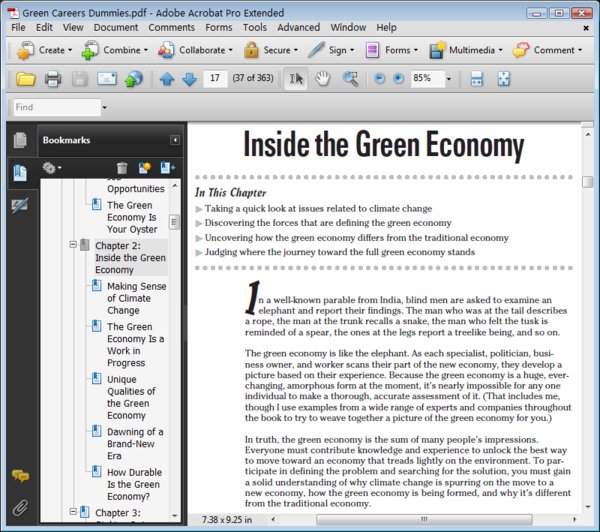Click the Print icon in toolbar
Viewport: 600px width, 532px height.
click(52, 79)
